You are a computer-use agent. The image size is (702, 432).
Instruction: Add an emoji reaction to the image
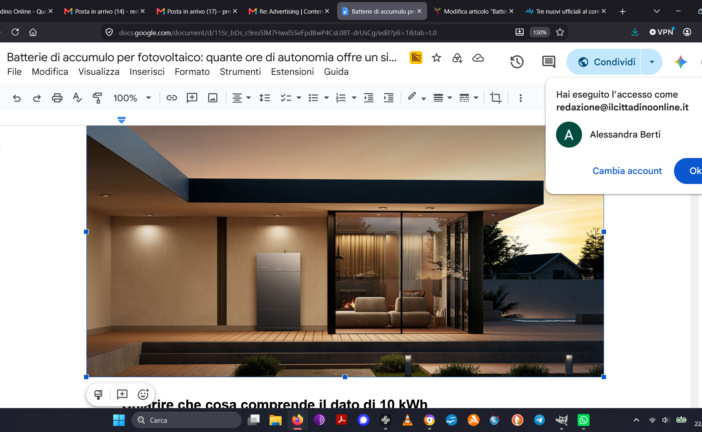(x=143, y=394)
